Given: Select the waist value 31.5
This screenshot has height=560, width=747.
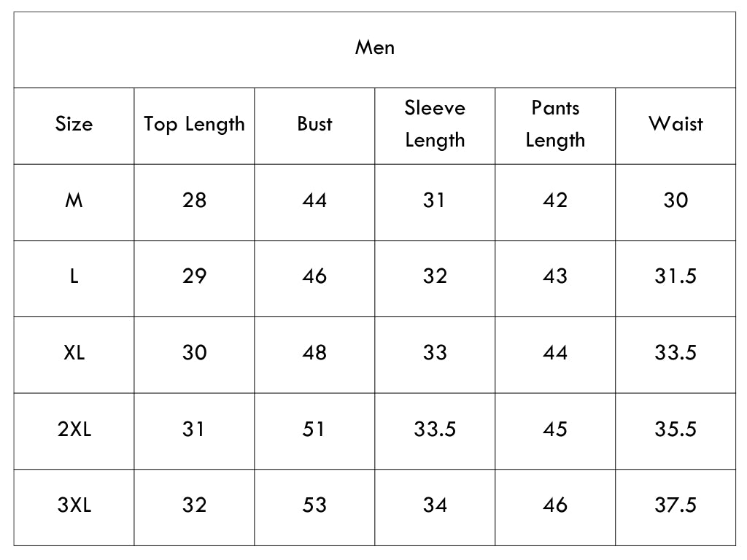Looking at the screenshot, I should pyautogui.click(x=676, y=276).
